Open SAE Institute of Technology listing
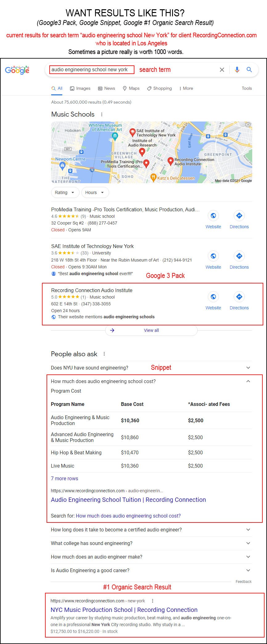 [92, 246]
